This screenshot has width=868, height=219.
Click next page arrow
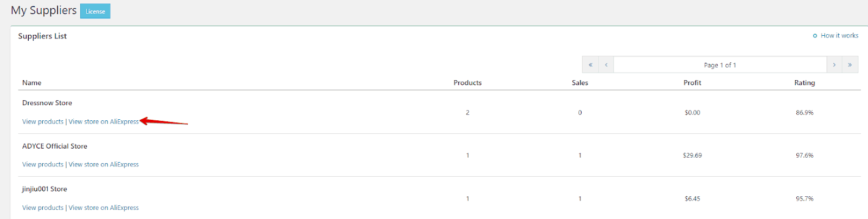[x=834, y=65]
